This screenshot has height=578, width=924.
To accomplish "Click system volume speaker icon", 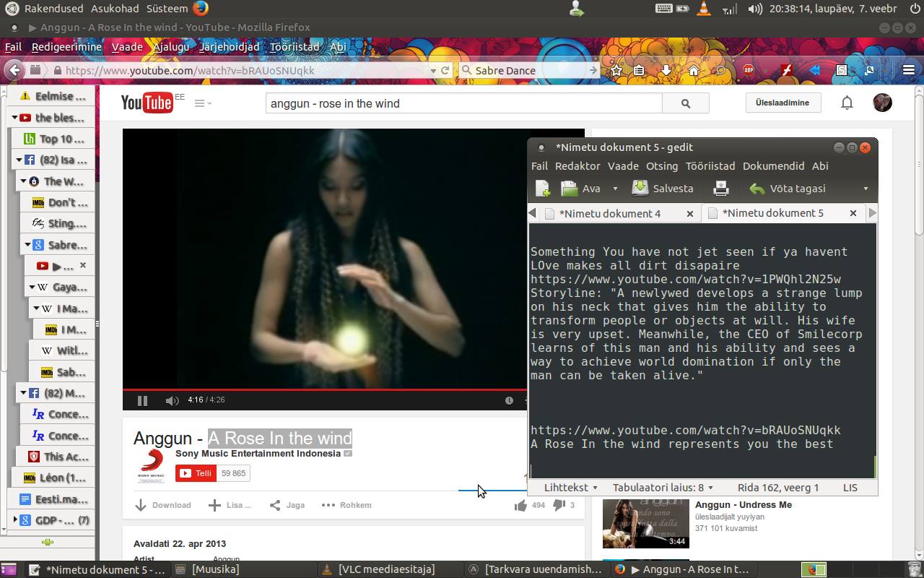I will [x=755, y=9].
